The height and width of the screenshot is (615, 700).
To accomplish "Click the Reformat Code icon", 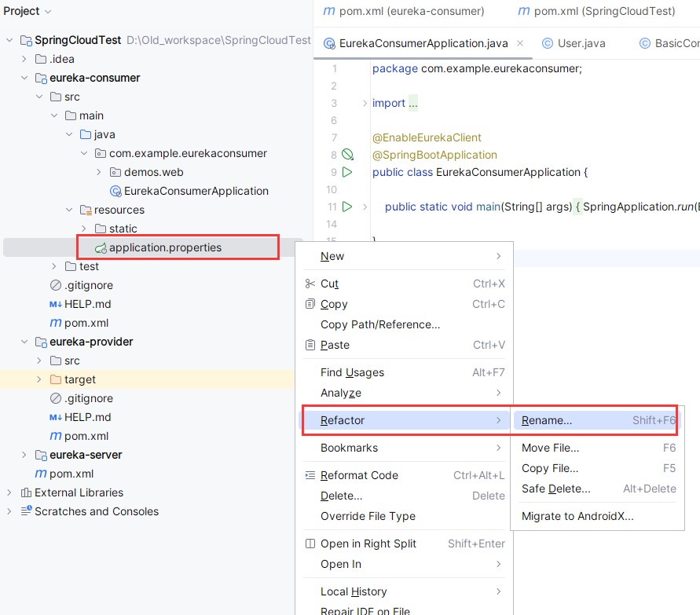I will 310,475.
